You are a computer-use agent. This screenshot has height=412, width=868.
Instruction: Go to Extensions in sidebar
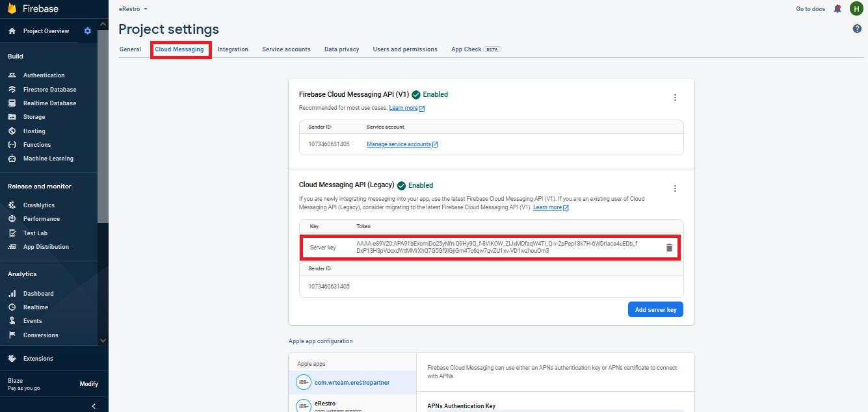38,359
